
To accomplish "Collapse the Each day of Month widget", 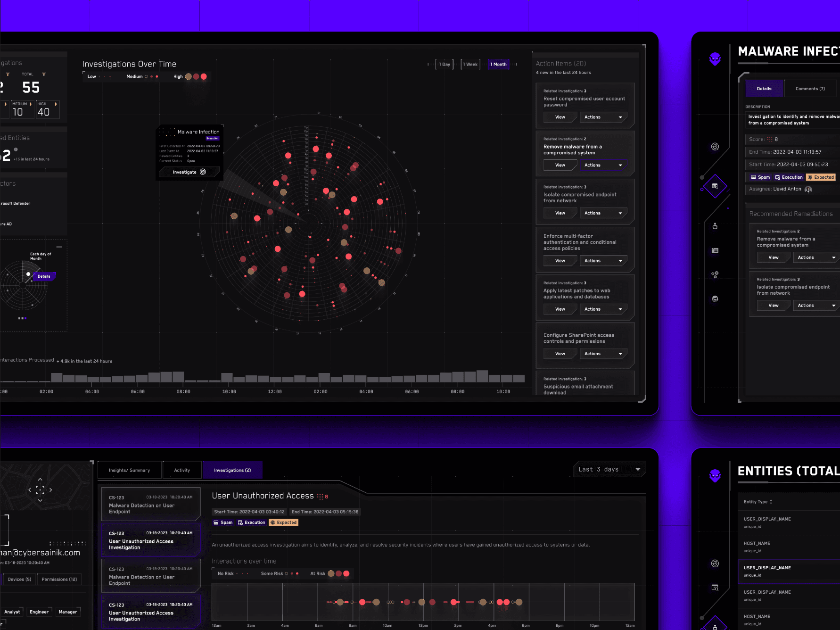I will pos(59,247).
